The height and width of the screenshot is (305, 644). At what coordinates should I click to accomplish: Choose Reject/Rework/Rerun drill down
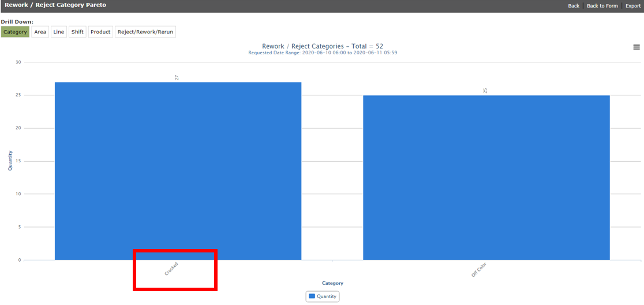click(145, 32)
